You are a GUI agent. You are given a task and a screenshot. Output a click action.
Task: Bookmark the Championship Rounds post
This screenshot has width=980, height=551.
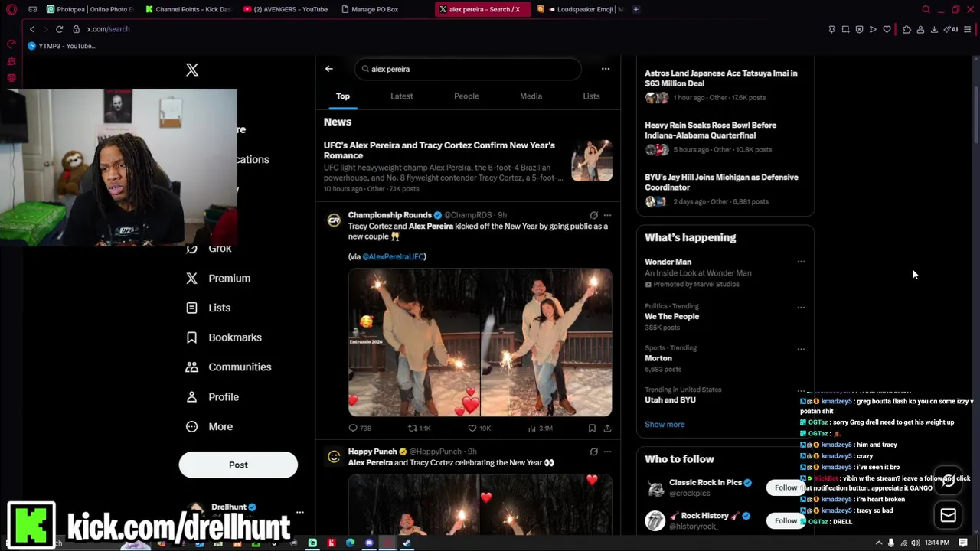pos(592,429)
